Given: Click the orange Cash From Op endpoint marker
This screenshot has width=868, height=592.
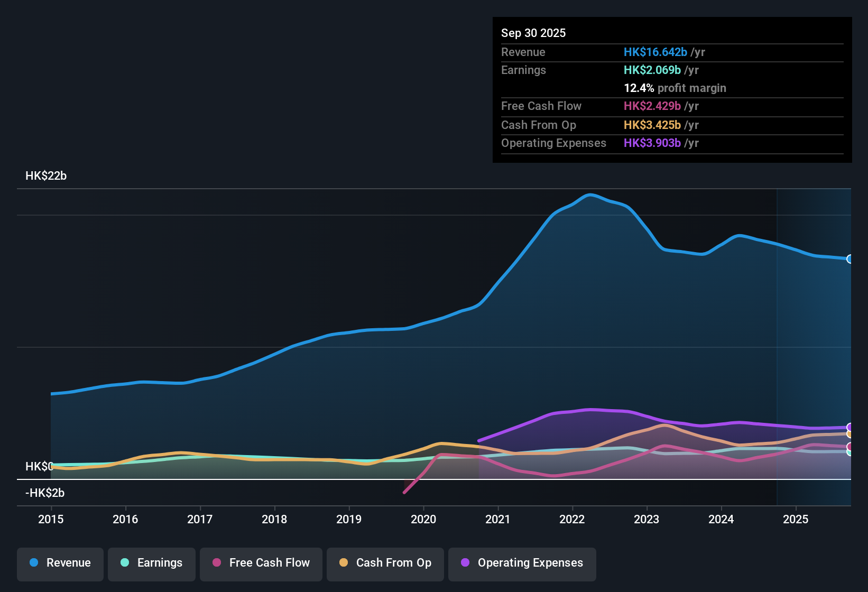Looking at the screenshot, I should pyautogui.click(x=849, y=434).
